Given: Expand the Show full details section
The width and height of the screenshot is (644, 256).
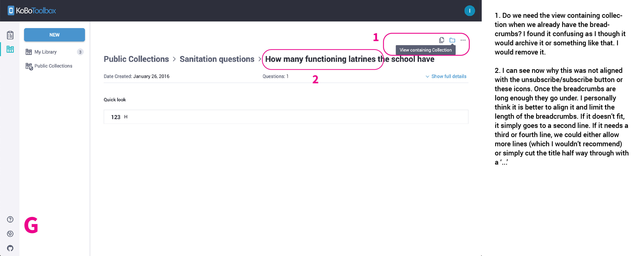Looking at the screenshot, I should coord(449,76).
